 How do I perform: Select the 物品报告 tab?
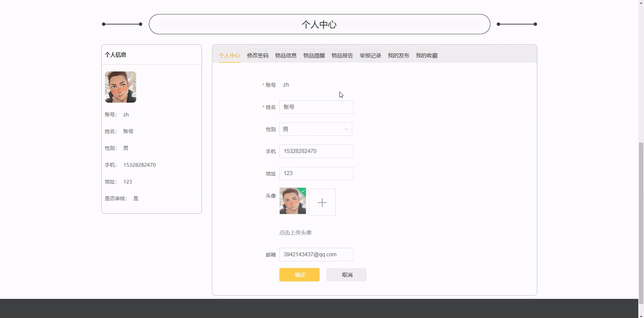(342, 55)
